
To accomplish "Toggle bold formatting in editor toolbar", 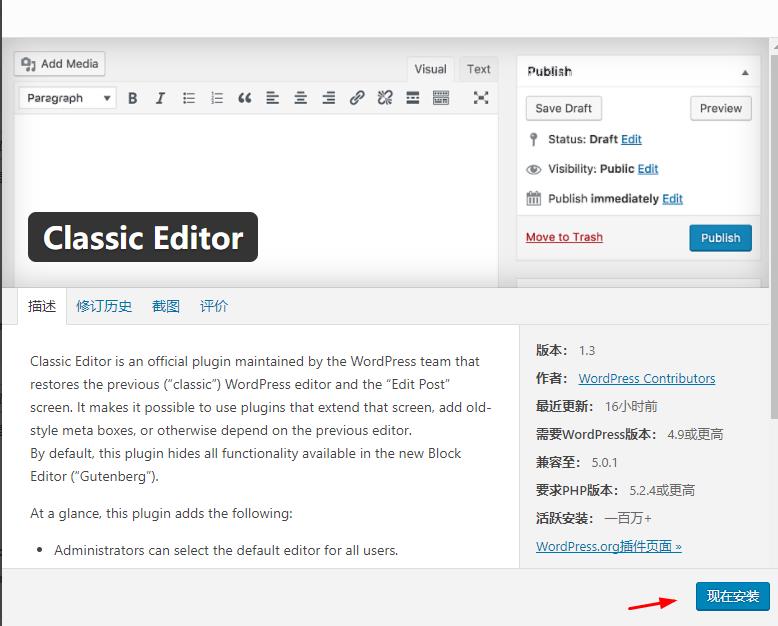I will (x=132, y=98).
